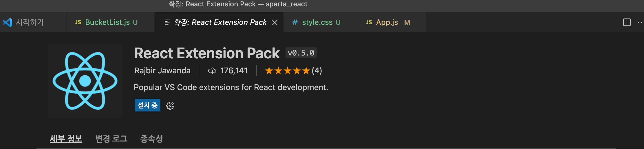Open the five-star rating reviews
Viewport: 644px width, 149px height.
coord(287,70)
